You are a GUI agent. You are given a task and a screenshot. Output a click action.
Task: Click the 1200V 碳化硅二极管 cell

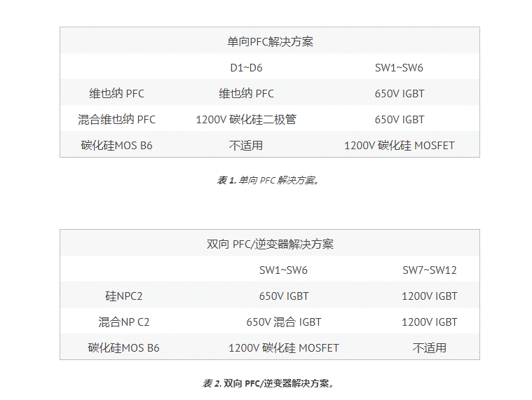(246, 120)
